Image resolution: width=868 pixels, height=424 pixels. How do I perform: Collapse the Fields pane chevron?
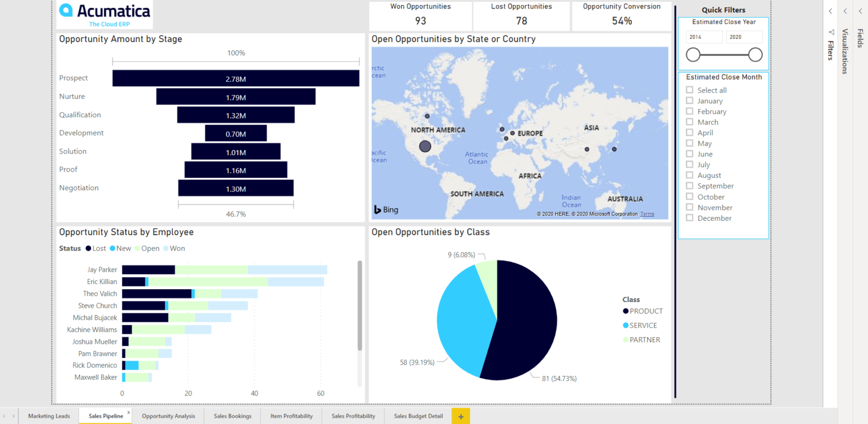[x=860, y=11]
